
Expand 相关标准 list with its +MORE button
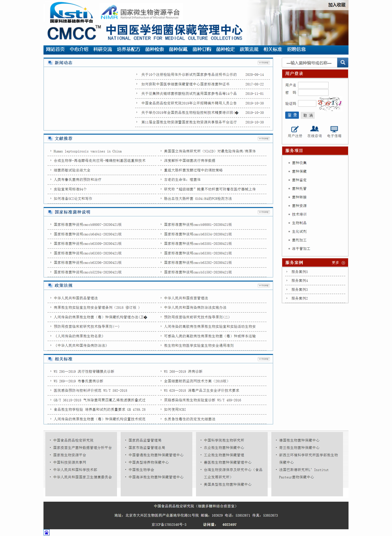point(263,359)
